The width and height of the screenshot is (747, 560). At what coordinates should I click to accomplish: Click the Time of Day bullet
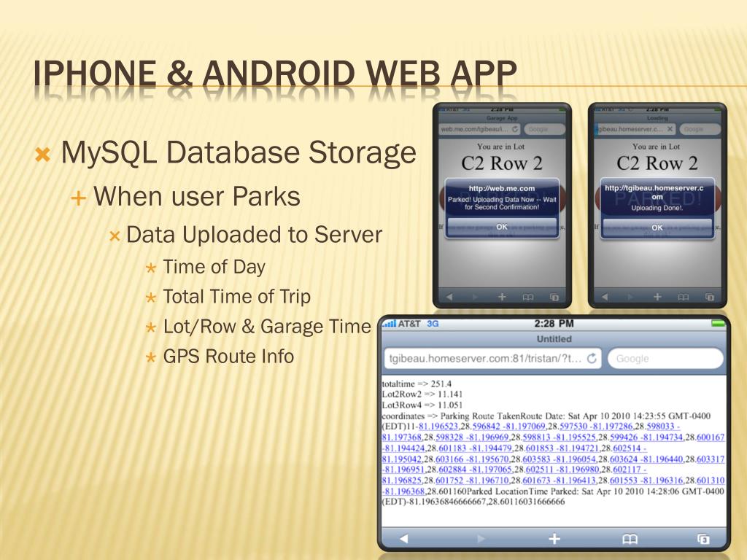click(x=214, y=267)
